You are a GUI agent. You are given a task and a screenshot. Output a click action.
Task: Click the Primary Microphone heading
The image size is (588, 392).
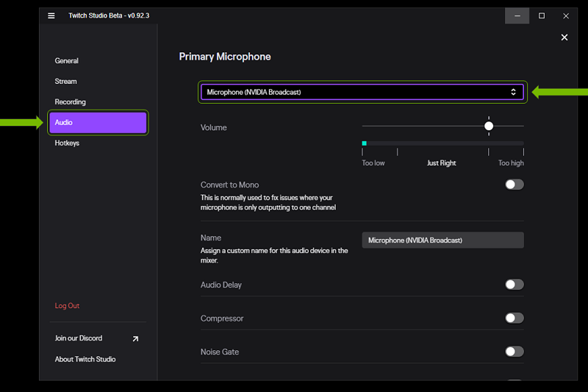point(225,57)
